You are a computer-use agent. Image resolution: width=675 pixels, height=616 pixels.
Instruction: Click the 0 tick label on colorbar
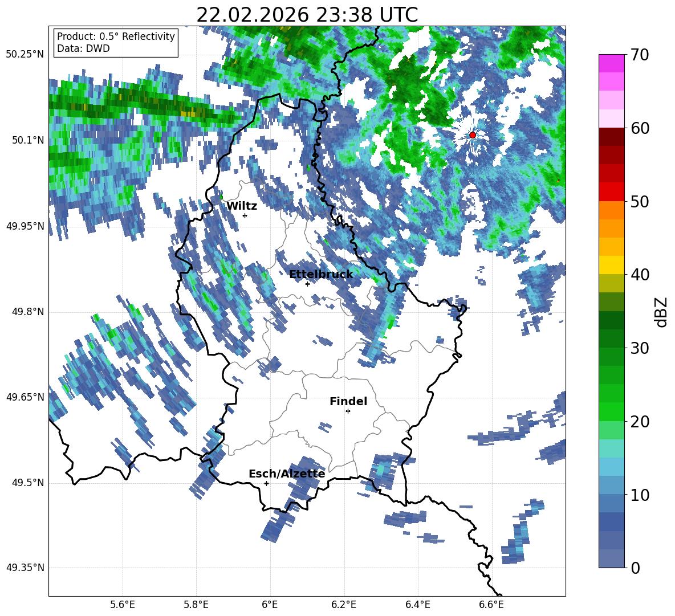(635, 568)
